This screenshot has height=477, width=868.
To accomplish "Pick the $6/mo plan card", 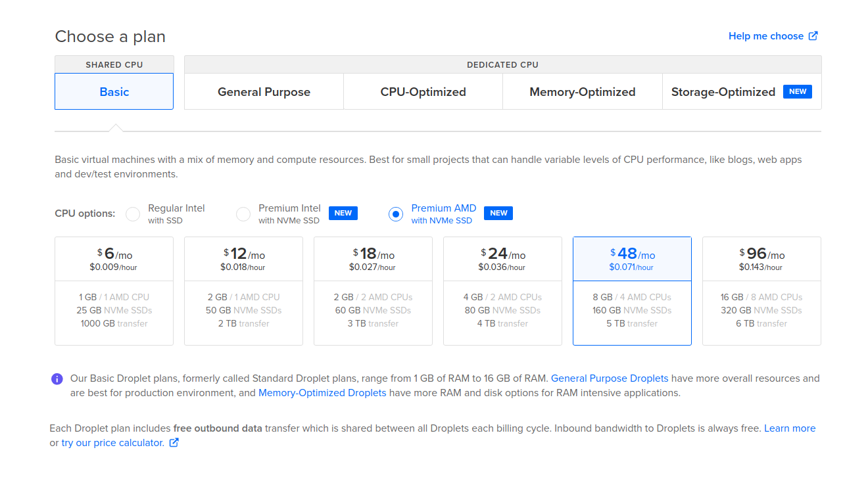I will 114,290.
